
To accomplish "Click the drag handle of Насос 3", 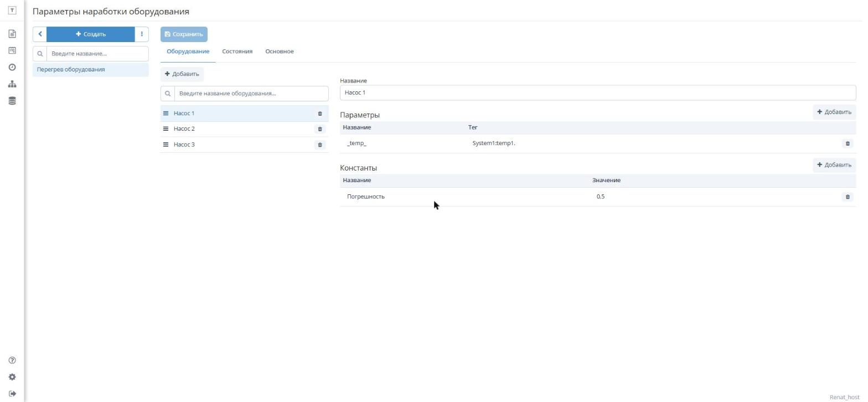I will (166, 145).
